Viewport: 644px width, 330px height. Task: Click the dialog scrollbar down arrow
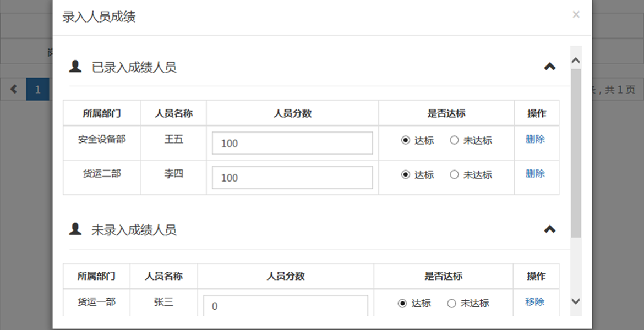576,301
